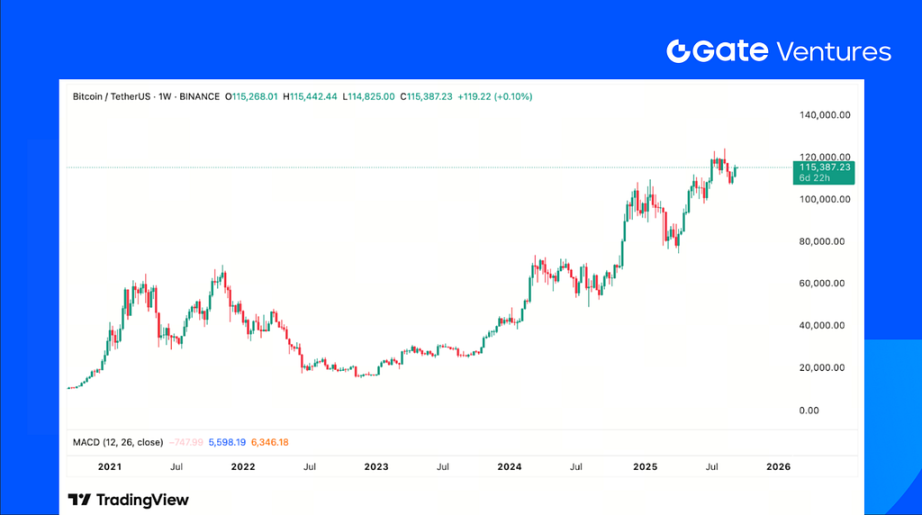This screenshot has width=922, height=515.
Task: Click the blue MACD value 5,598.19
Action: 228,442
